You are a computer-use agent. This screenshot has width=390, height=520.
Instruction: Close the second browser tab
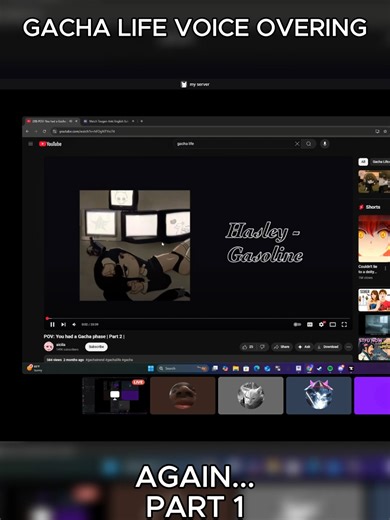point(133,121)
